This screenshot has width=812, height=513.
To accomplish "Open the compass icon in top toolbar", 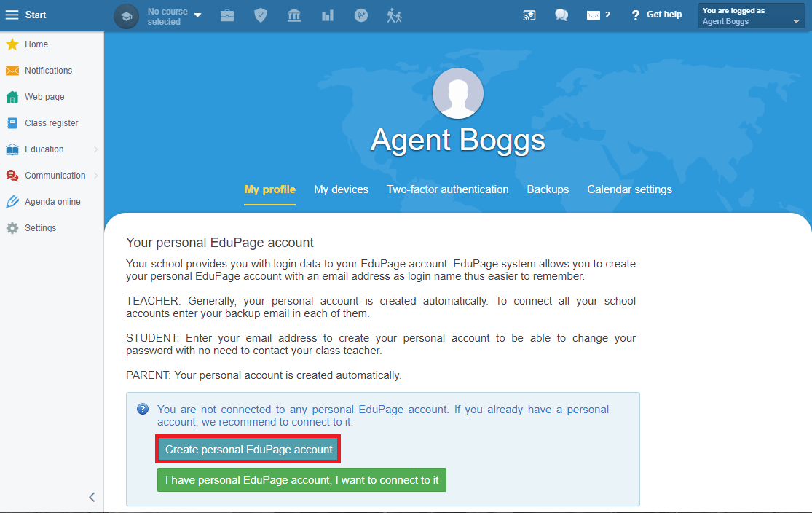I will [x=361, y=15].
